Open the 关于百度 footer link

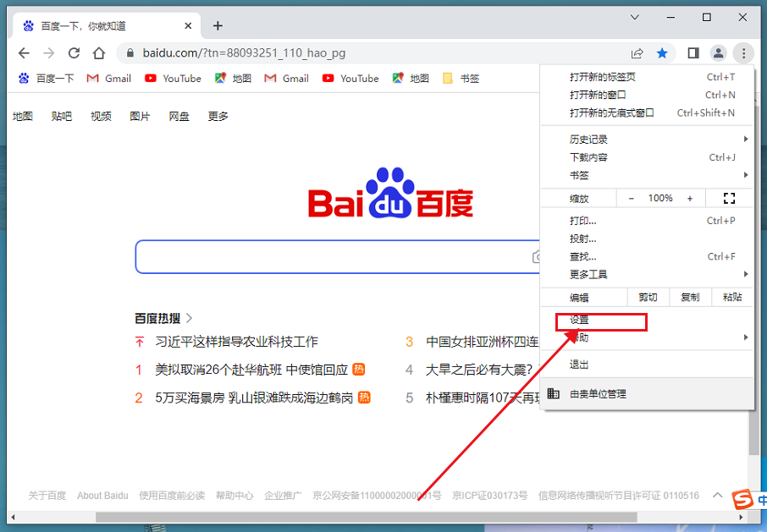47,496
